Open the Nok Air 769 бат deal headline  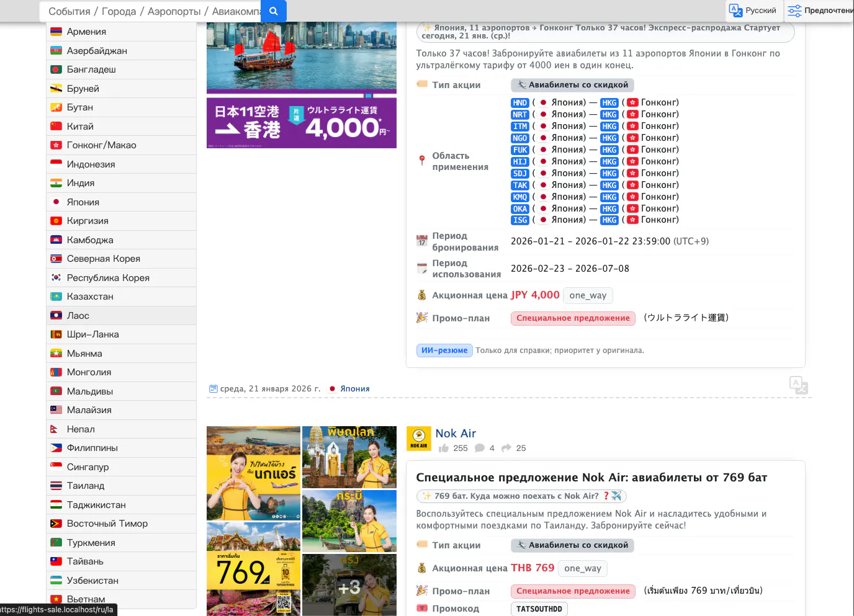(591, 478)
